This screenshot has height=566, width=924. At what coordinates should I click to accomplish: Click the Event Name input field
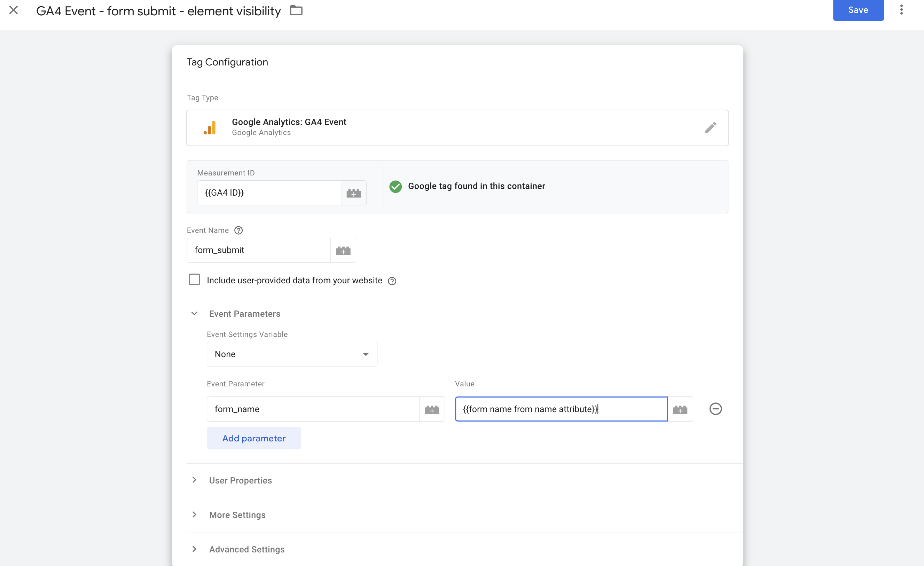(x=258, y=250)
